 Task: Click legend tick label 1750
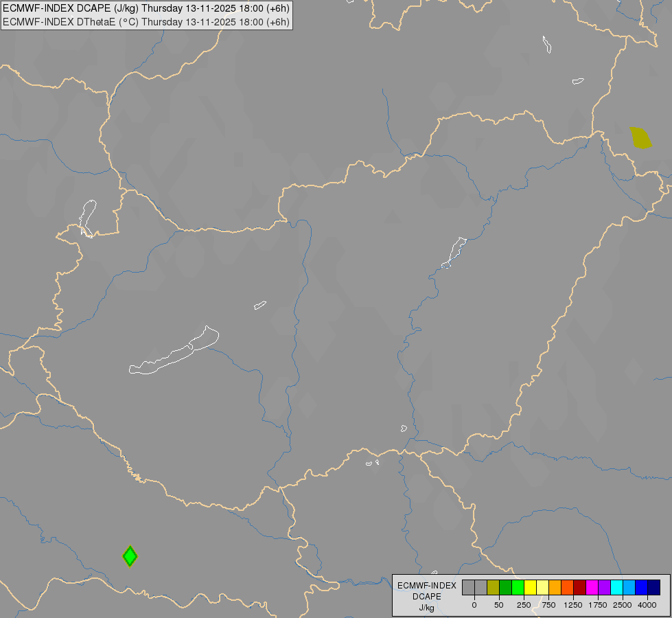click(x=598, y=605)
